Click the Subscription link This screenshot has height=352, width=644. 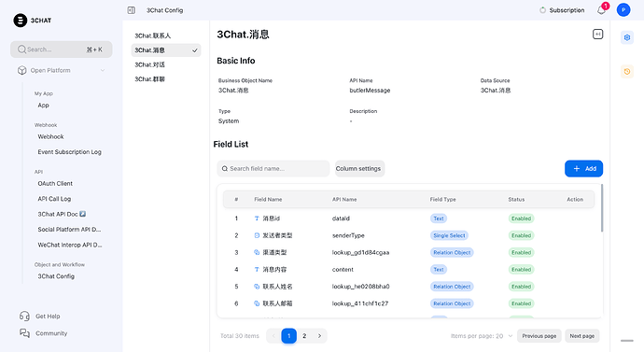(x=567, y=10)
